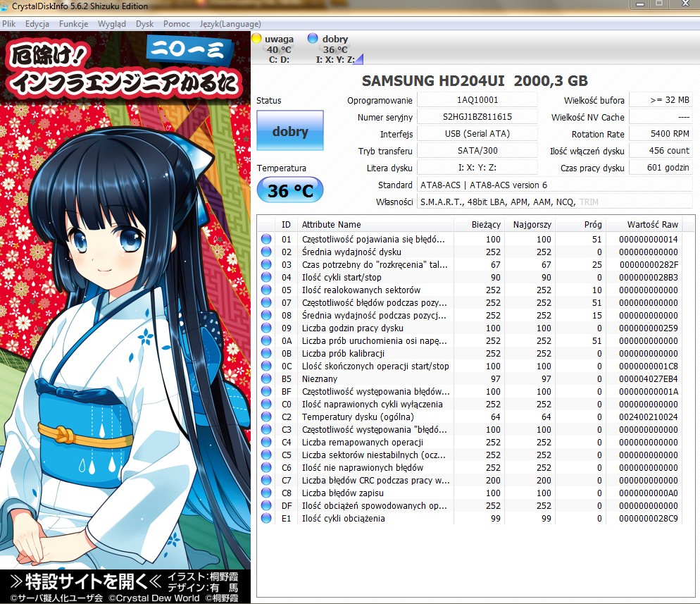The height and width of the screenshot is (604, 700).
Task: Click the transfer mode field SATA/300
Action: click(477, 151)
